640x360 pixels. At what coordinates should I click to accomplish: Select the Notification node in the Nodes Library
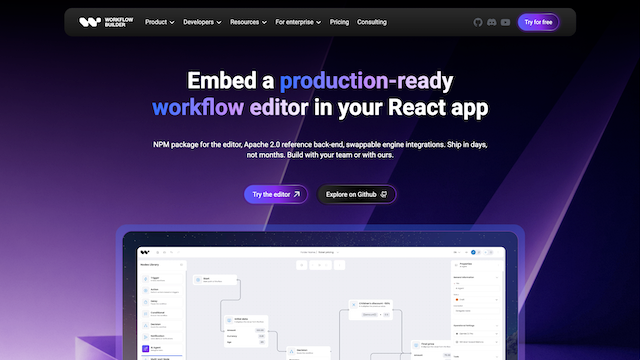point(162,337)
